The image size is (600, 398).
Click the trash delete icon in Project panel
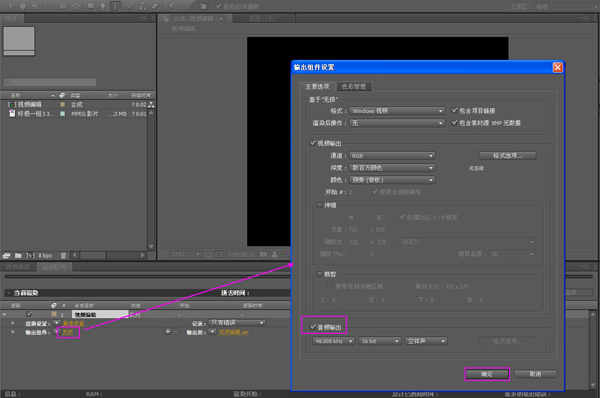point(63,255)
